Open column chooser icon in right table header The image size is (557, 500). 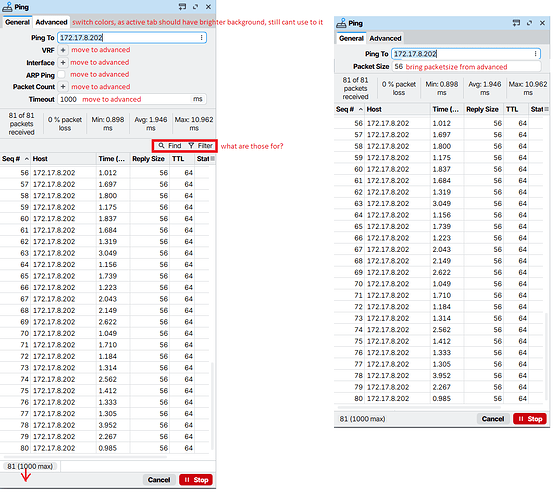coord(546,109)
